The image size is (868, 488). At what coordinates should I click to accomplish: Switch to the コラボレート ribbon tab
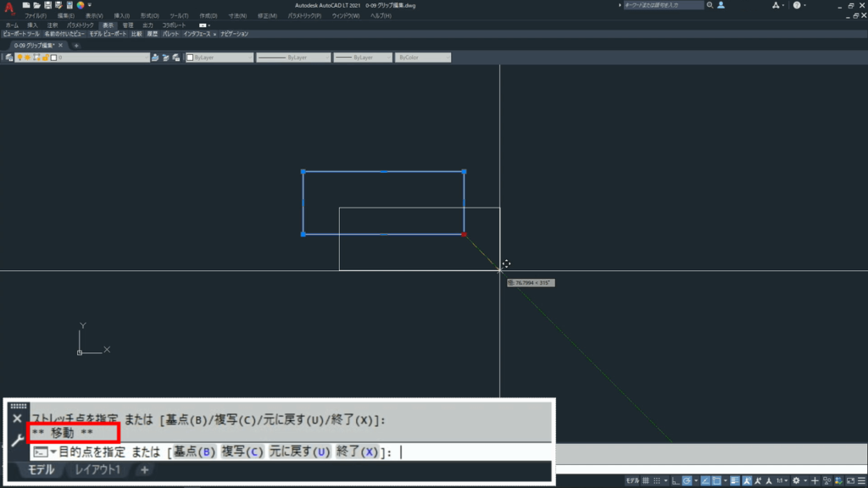tap(174, 25)
